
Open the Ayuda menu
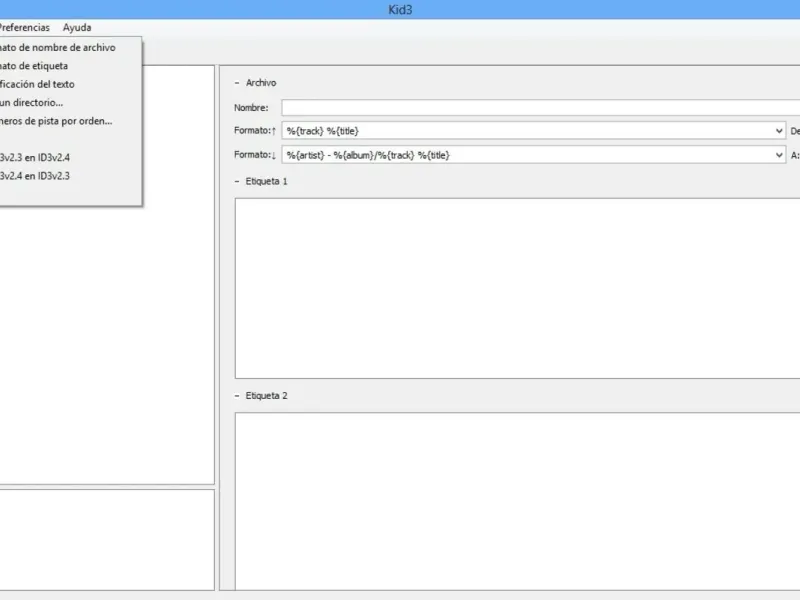[x=77, y=28]
